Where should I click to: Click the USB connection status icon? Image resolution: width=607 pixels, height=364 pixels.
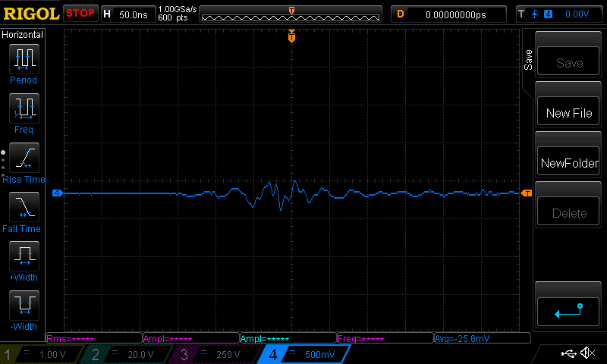568,353
